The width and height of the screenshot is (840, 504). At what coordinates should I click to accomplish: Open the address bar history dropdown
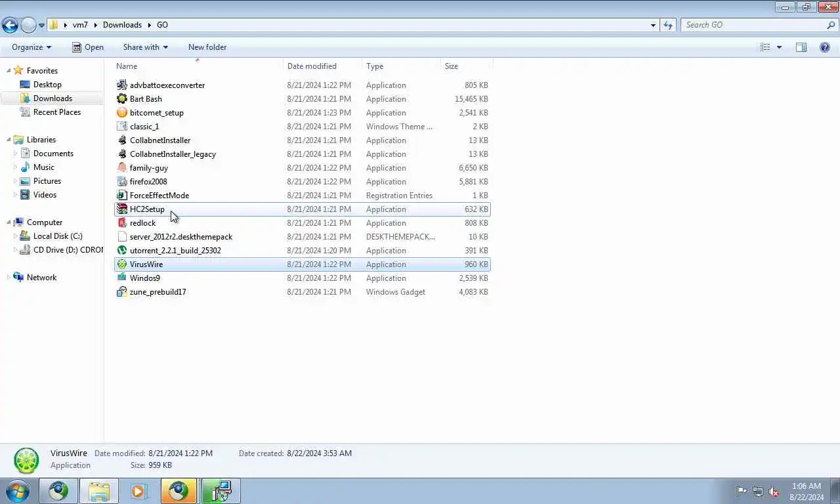pyautogui.click(x=653, y=25)
